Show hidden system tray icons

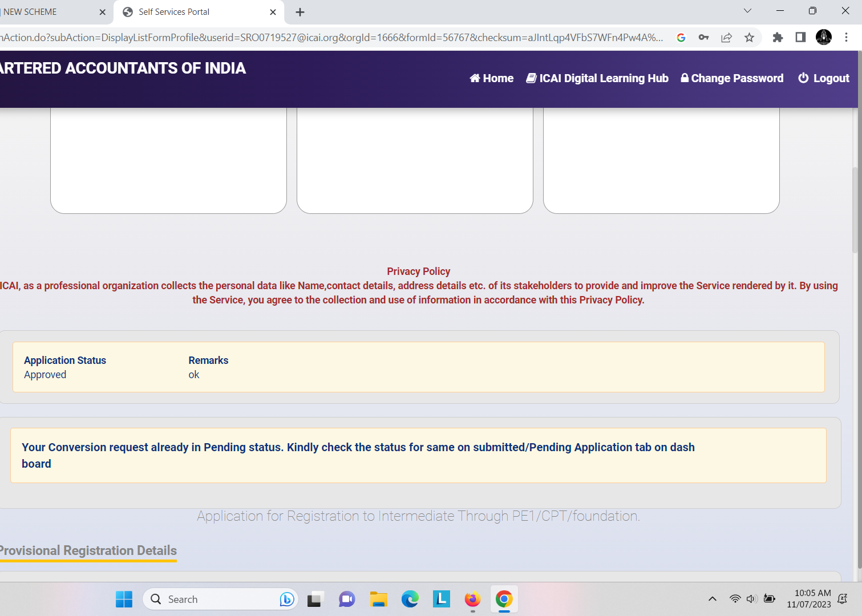point(712,599)
